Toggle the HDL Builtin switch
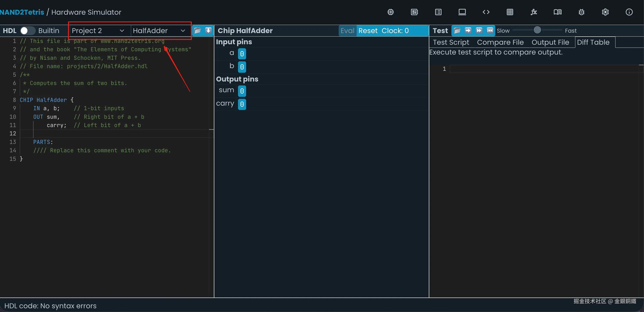Image resolution: width=644 pixels, height=312 pixels. 27,30
